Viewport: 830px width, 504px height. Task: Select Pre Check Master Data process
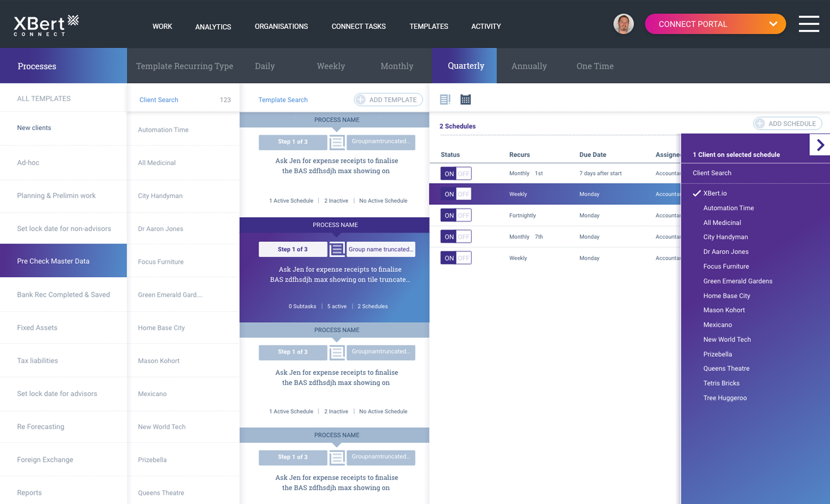pyautogui.click(x=54, y=260)
